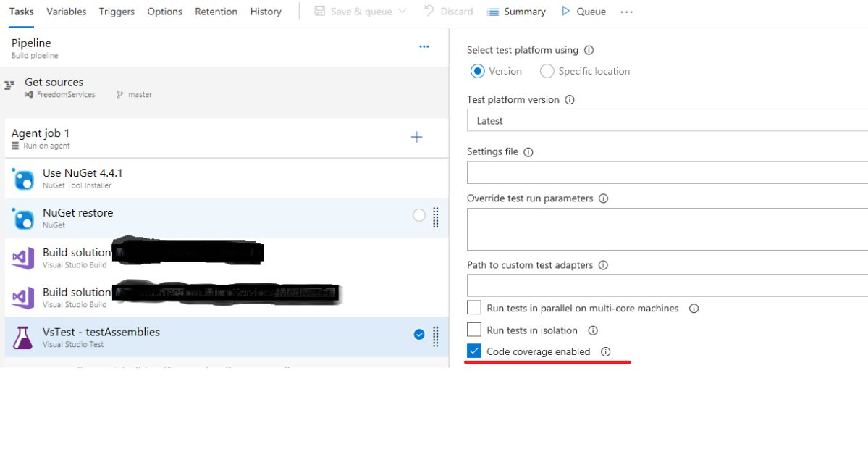Screen dimensions: 868x460
Task: Click the NuGet Tool Installer icon
Action: [x=22, y=179]
